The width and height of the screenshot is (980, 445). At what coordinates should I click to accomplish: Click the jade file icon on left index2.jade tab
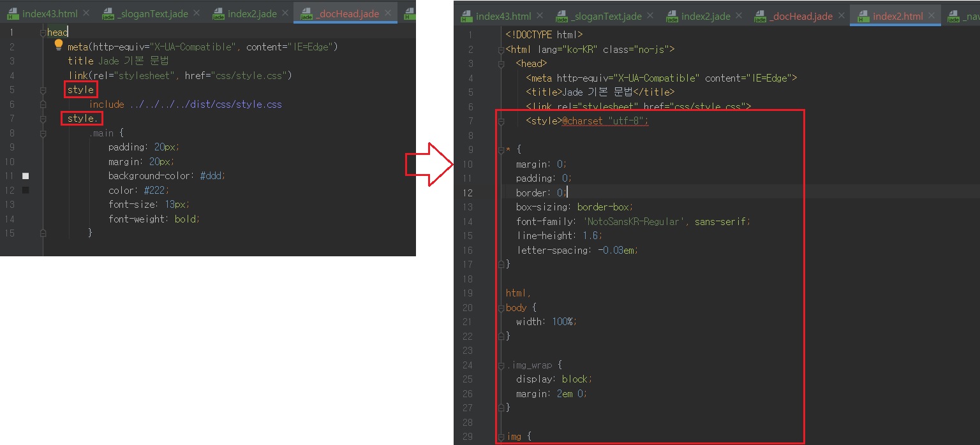pos(219,13)
